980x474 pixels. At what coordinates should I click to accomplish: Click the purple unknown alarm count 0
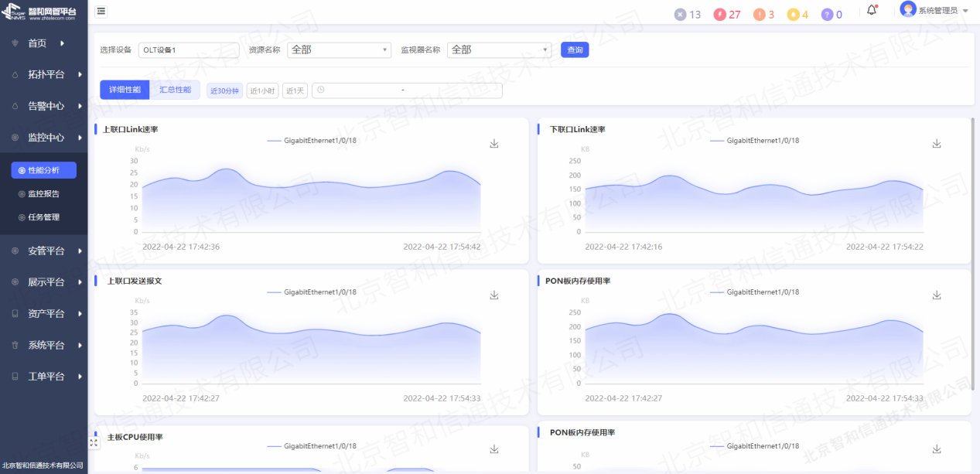pyautogui.click(x=831, y=14)
